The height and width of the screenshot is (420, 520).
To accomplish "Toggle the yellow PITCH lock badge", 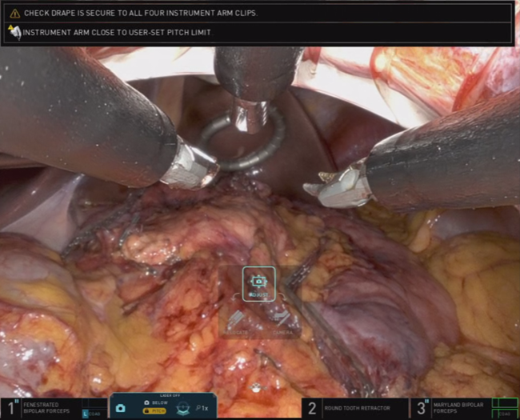I will pyautogui.click(x=154, y=411).
